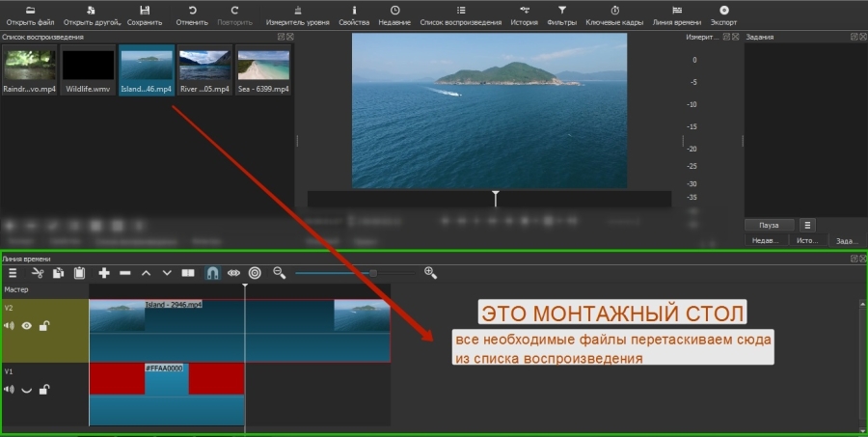Append clip with the plus icon
This screenshot has height=437, width=868.
(x=103, y=273)
